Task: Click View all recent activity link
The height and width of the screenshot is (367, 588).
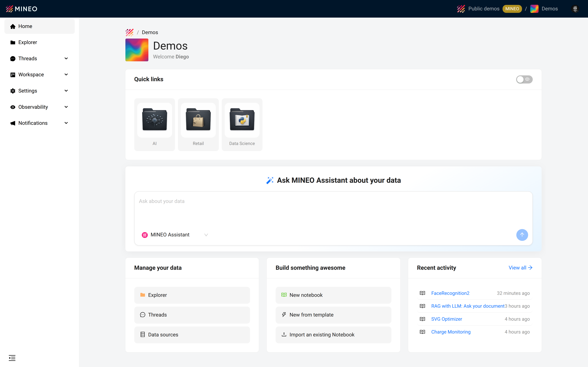Action: point(520,267)
